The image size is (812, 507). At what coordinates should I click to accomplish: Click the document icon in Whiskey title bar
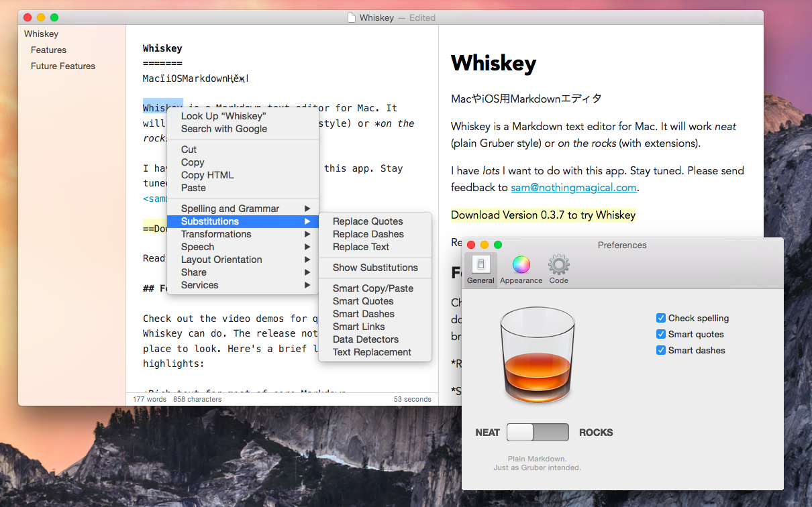click(352, 17)
